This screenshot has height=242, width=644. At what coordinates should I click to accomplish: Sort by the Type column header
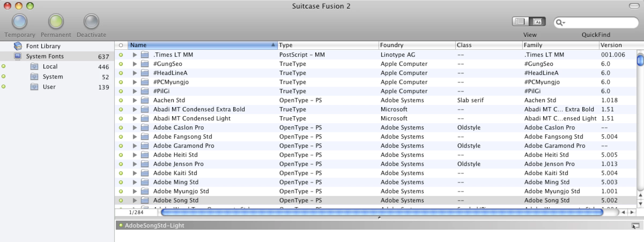[328, 45]
